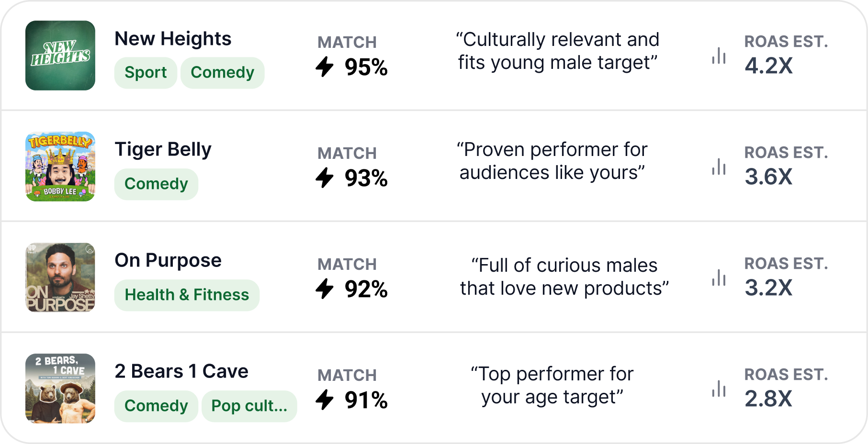Open the Tiger Belly podcast title
This screenshot has height=444, width=868.
coord(163,150)
